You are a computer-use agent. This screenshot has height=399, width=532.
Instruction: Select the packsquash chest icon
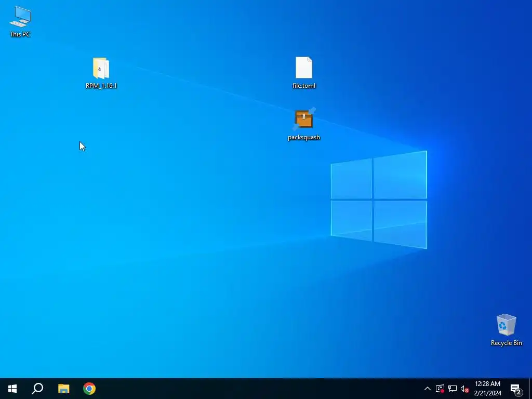pos(303,119)
